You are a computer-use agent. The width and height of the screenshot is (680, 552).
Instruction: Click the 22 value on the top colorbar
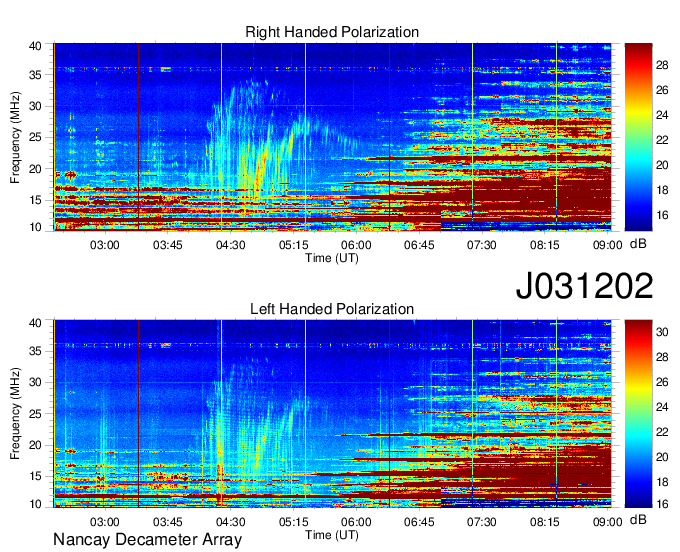tap(662, 140)
